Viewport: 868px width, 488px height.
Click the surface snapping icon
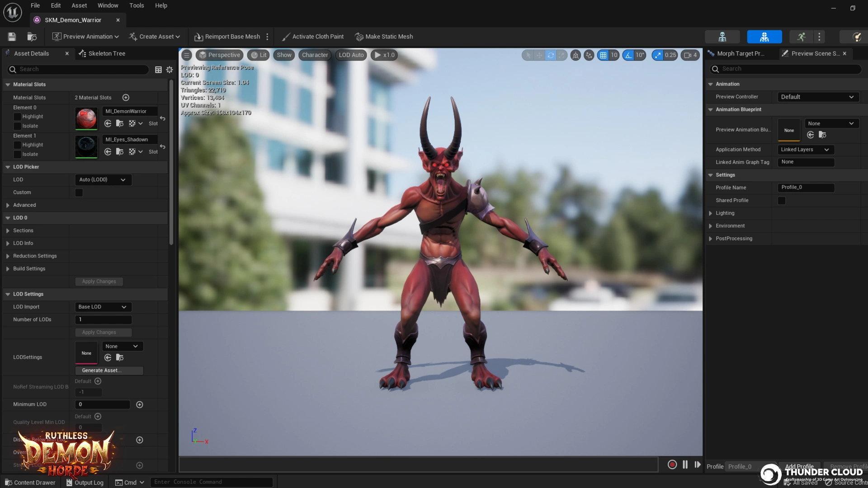(x=589, y=55)
